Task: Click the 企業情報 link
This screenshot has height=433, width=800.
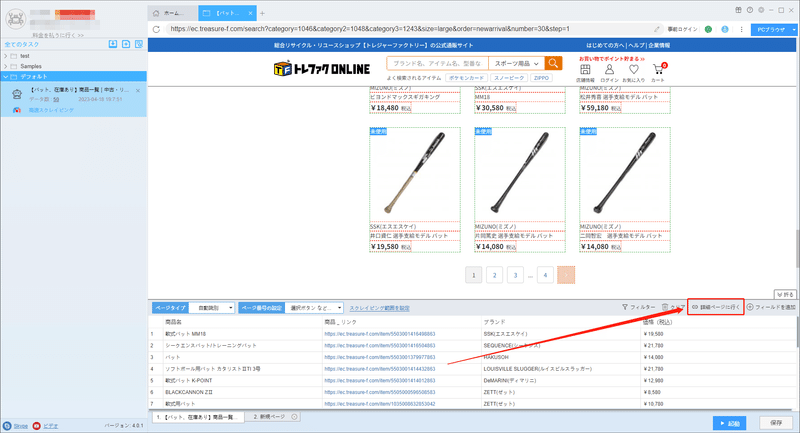Action: (x=659, y=45)
